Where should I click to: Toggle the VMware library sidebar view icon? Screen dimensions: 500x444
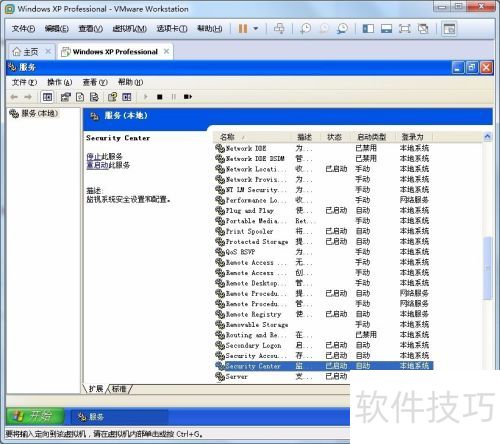[x=368, y=29]
